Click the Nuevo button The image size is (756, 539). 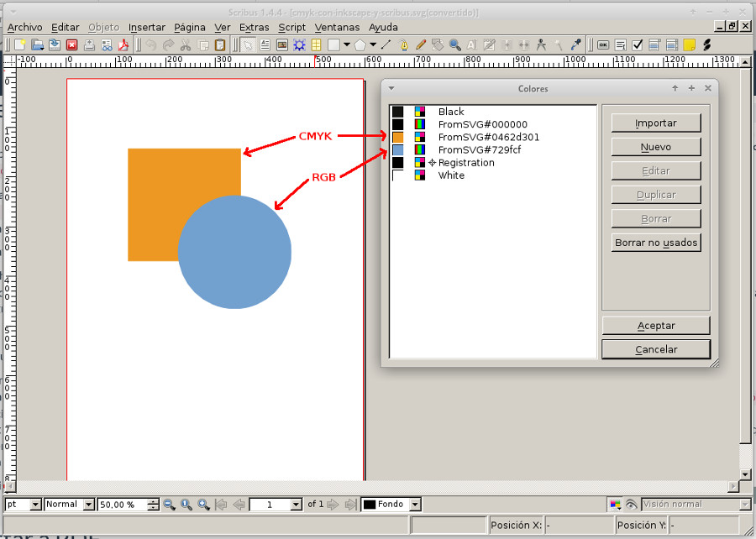(x=656, y=147)
